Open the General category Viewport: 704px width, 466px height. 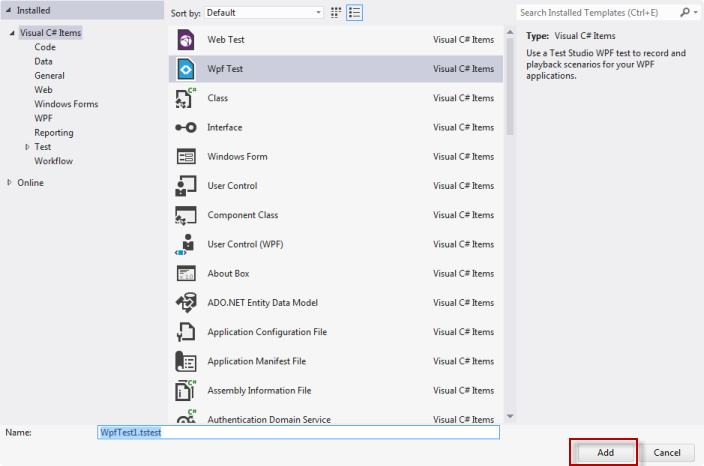pos(49,76)
